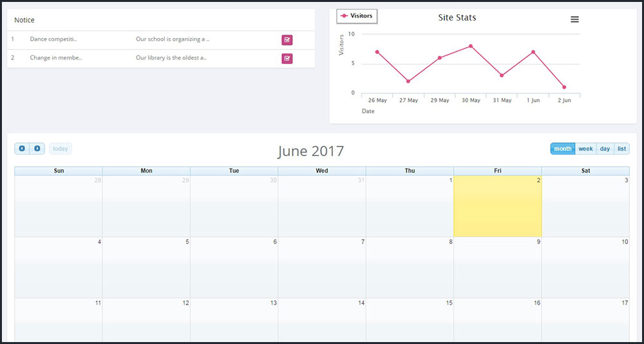Switch calendar to month view

click(563, 149)
